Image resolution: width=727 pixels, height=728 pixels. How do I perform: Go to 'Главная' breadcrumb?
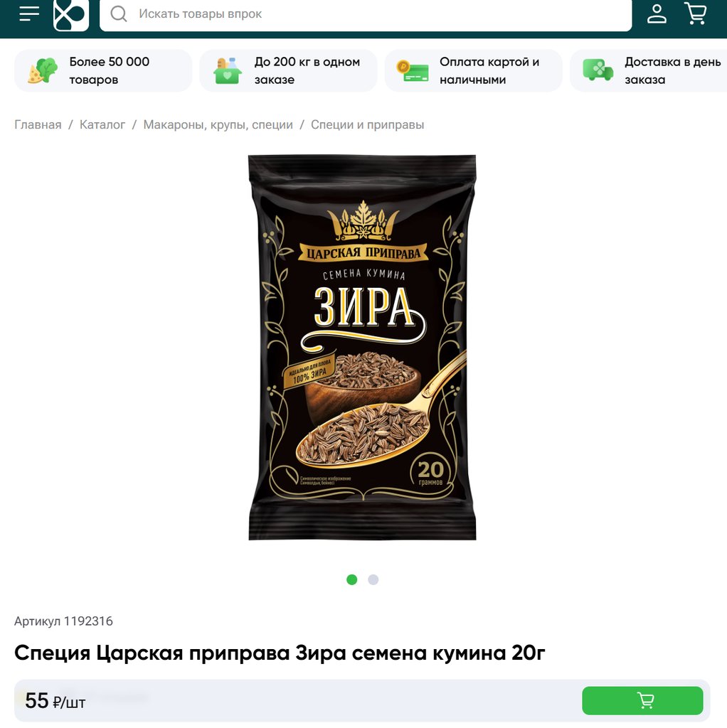point(38,124)
